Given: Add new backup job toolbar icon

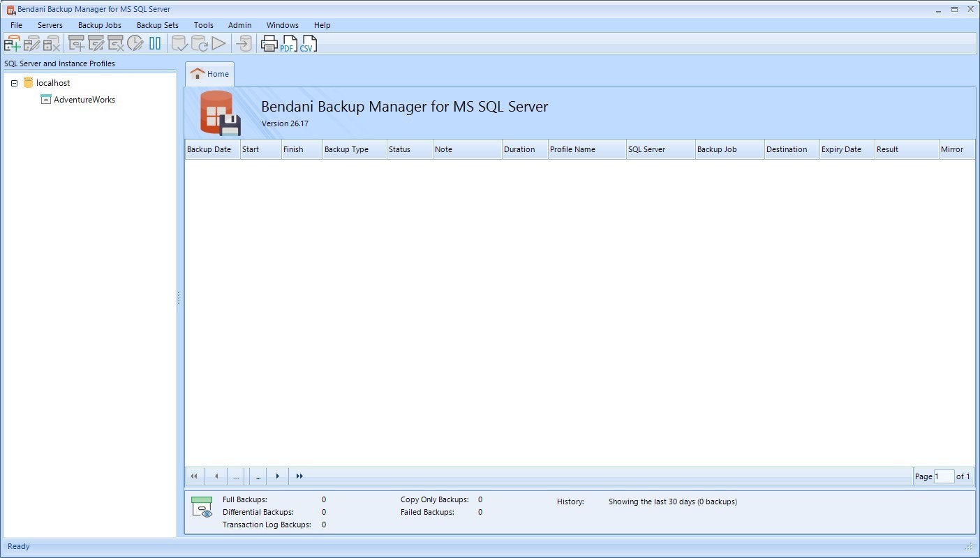Looking at the screenshot, I should (77, 43).
